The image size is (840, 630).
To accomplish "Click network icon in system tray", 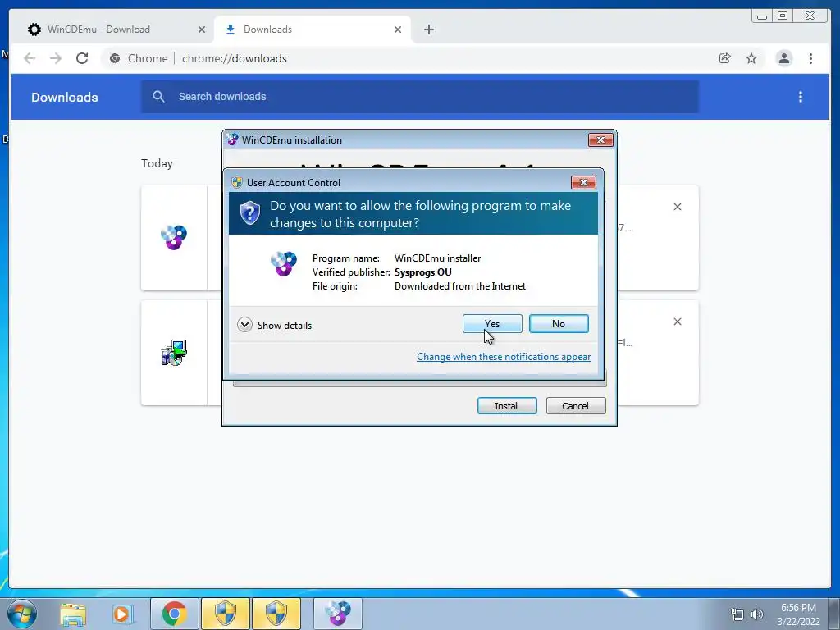I will 737,614.
